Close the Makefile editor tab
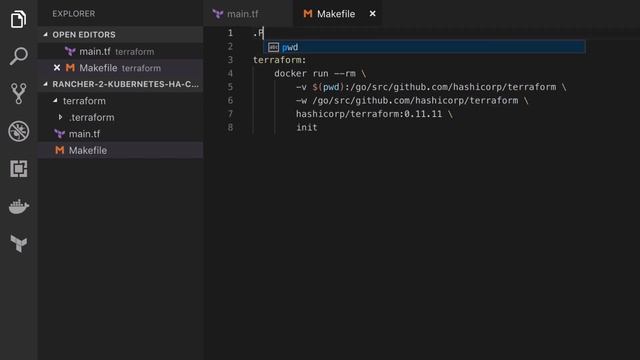Viewport: 640px width, 360px height. 372,14
